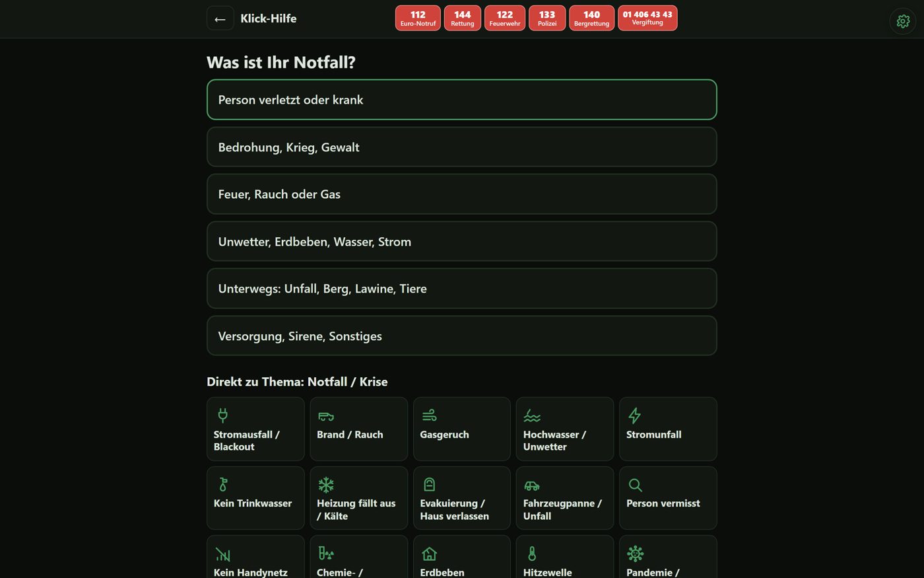Call 112 Euro-Notruf button
Image resolution: width=924 pixels, height=578 pixels.
point(418,18)
